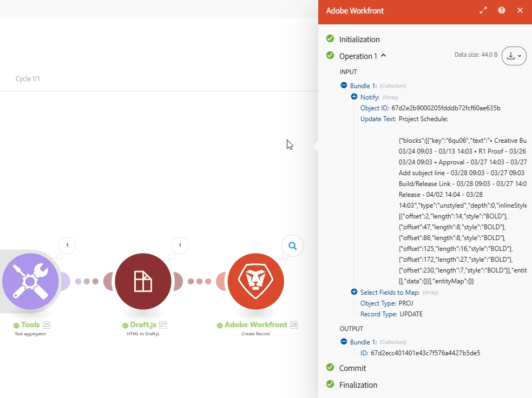Click the Draft.js module name label

point(143,325)
